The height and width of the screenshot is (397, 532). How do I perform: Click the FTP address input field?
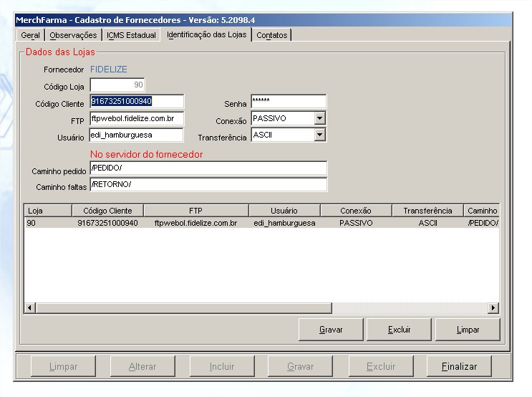pos(136,118)
